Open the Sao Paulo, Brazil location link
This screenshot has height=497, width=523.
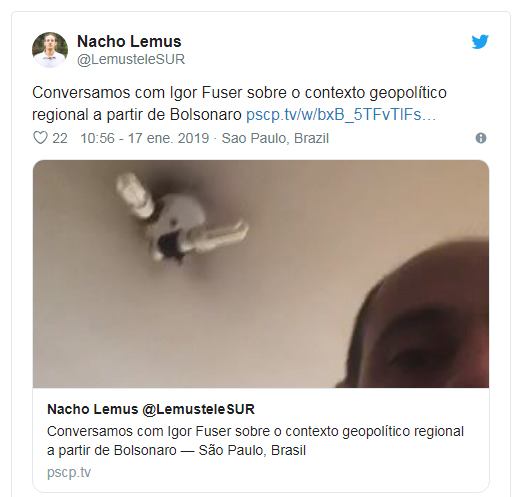pos(275,138)
